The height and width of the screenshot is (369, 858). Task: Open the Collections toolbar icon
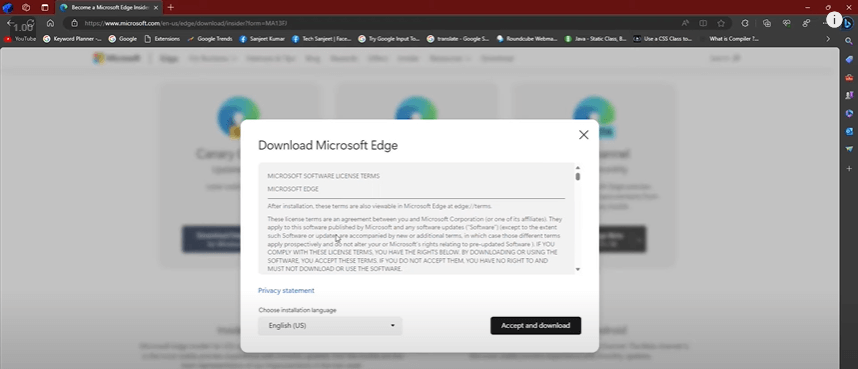click(767, 23)
